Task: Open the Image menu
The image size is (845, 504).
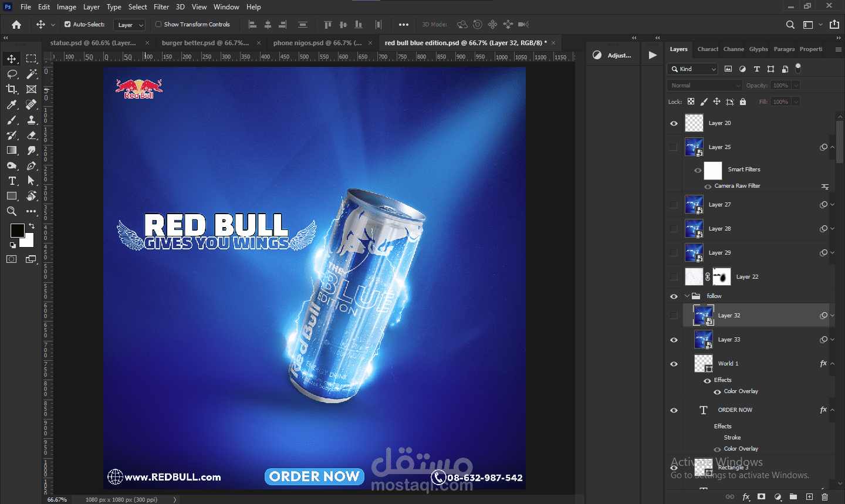Action: click(66, 7)
